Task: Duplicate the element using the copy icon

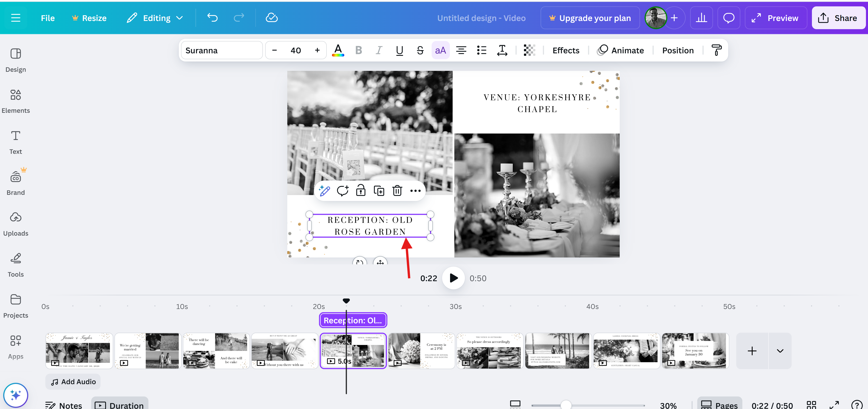Action: coord(379,190)
